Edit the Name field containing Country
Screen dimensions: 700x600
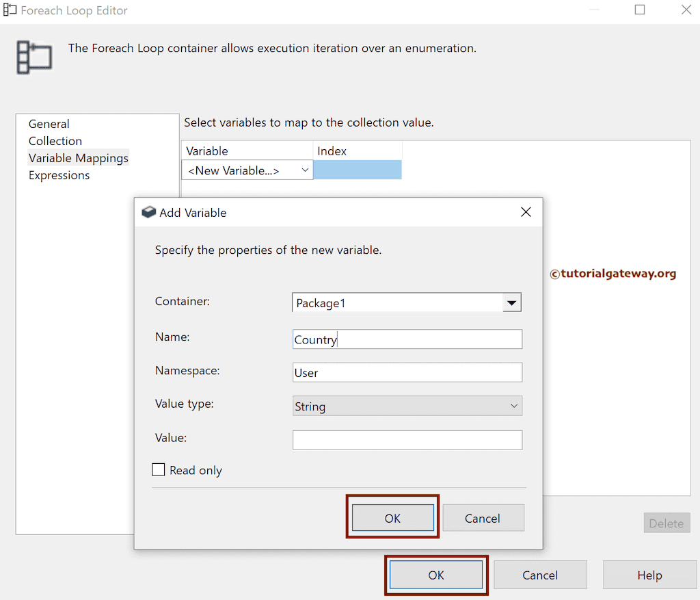(x=407, y=339)
